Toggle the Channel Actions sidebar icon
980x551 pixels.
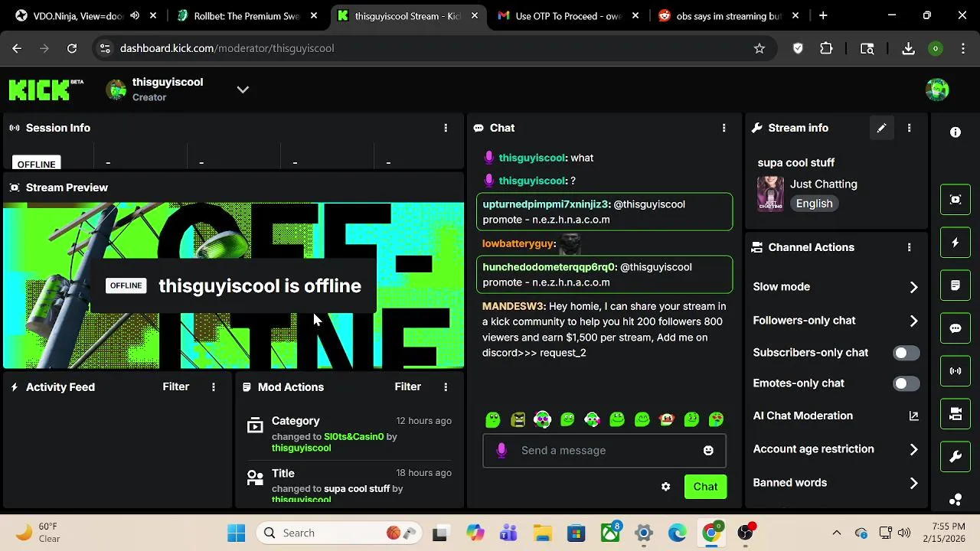pos(955,414)
